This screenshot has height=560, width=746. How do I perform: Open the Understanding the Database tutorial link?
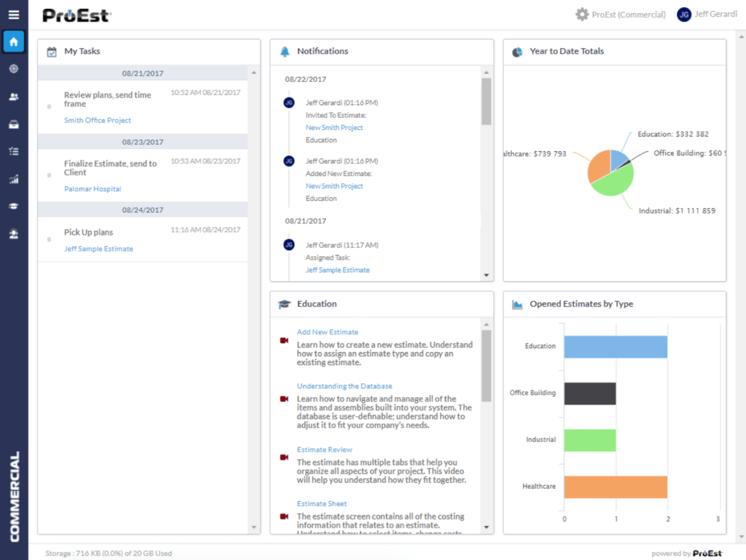[344, 386]
